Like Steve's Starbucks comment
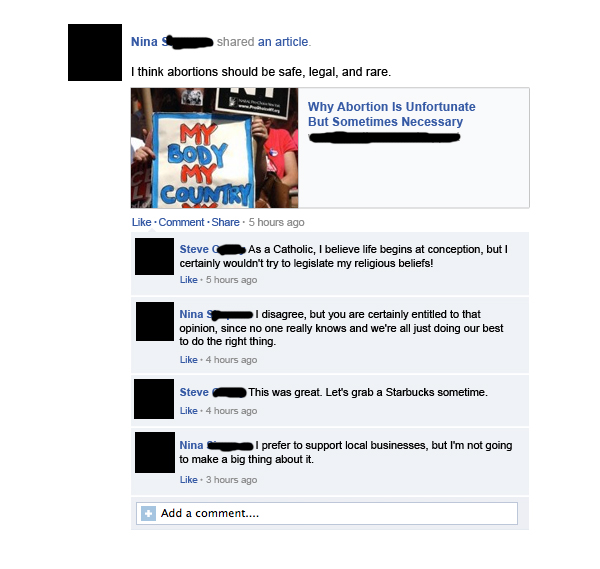Screen dimensions: 600x569 (x=189, y=411)
